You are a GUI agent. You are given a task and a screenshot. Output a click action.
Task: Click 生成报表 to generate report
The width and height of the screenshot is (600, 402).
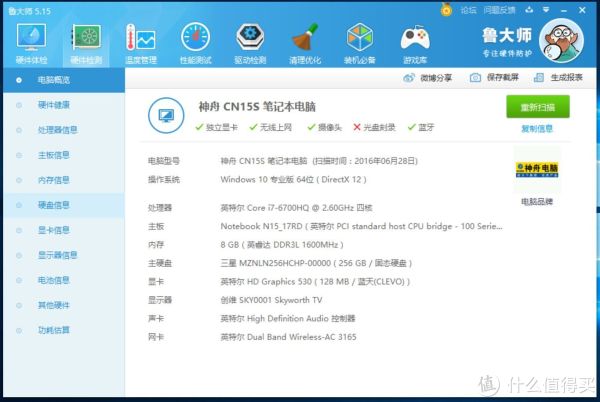tap(558, 78)
